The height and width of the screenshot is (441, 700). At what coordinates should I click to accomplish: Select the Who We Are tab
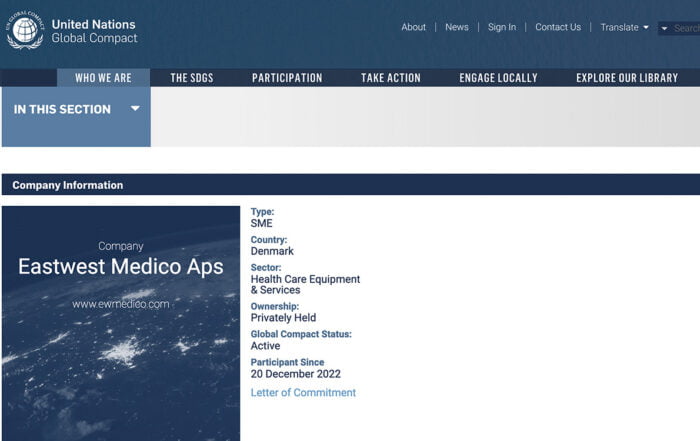(x=103, y=78)
